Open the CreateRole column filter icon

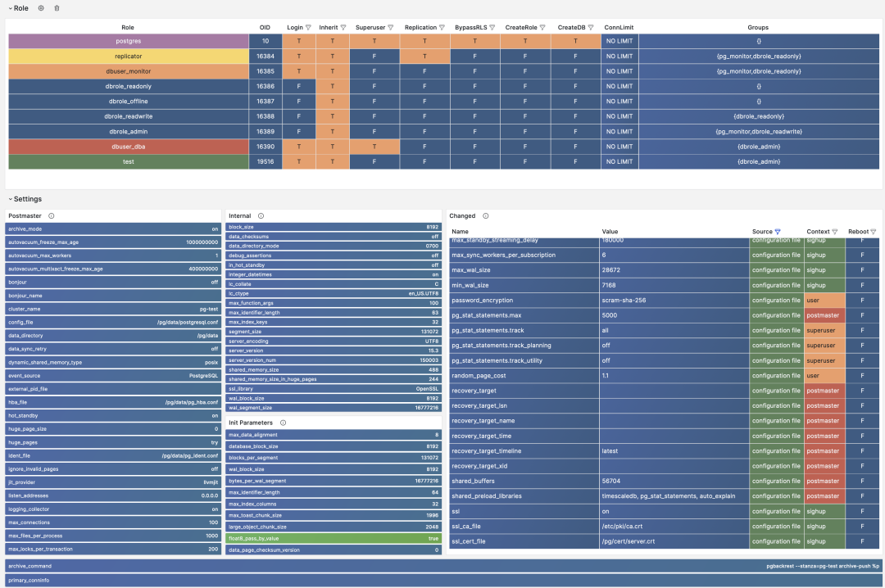pos(542,27)
